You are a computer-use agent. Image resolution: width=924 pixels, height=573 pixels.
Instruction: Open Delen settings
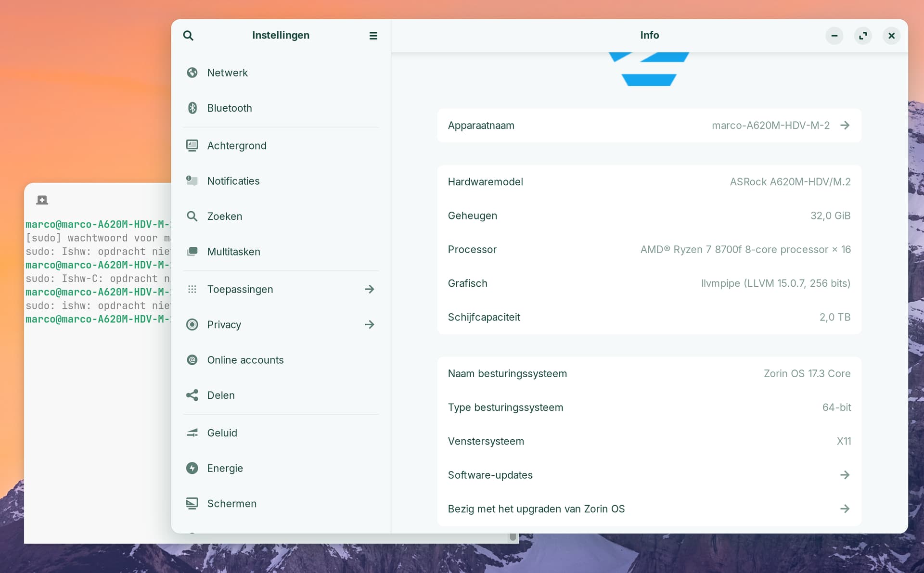pos(281,395)
